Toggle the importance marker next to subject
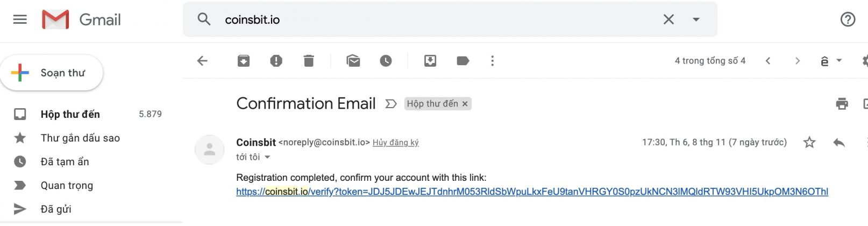Viewport: 868px width, 226px height. (x=391, y=104)
